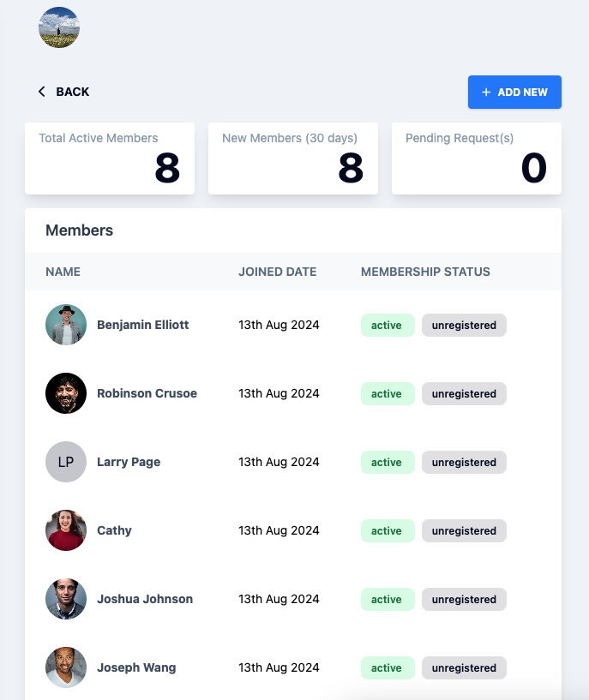The width and height of the screenshot is (589, 700).
Task: Go back using the Back link
Action: tap(72, 92)
